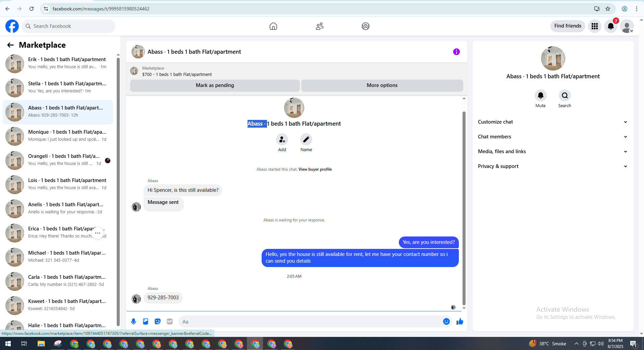Click Find friends button

click(568, 26)
